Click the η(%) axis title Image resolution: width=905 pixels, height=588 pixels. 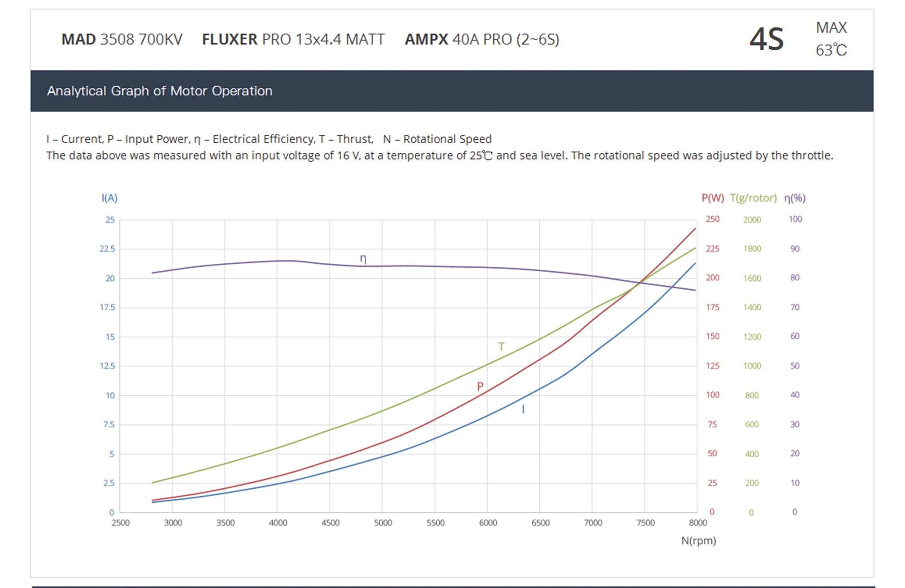[794, 198]
